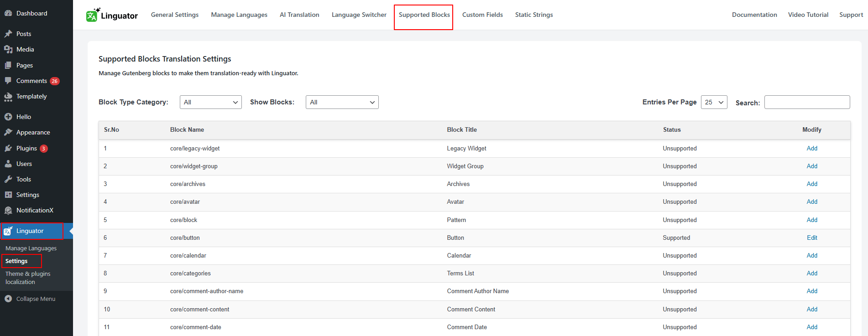868x336 pixels.
Task: Click Edit for core/button block
Action: 812,238
